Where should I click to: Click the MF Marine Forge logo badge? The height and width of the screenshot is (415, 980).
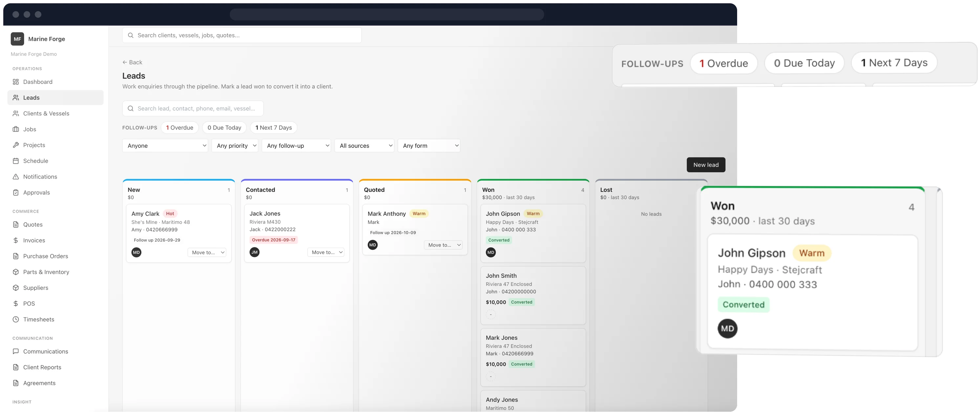pyautogui.click(x=17, y=39)
